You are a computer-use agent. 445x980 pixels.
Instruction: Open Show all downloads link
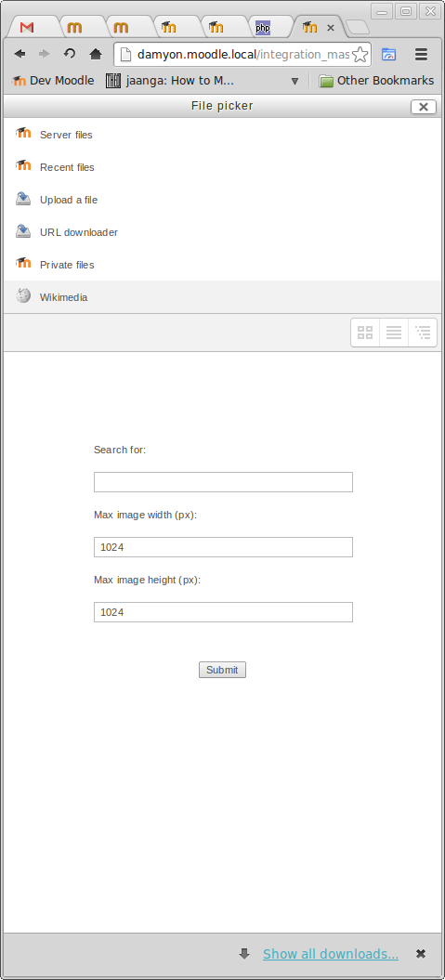(331, 954)
